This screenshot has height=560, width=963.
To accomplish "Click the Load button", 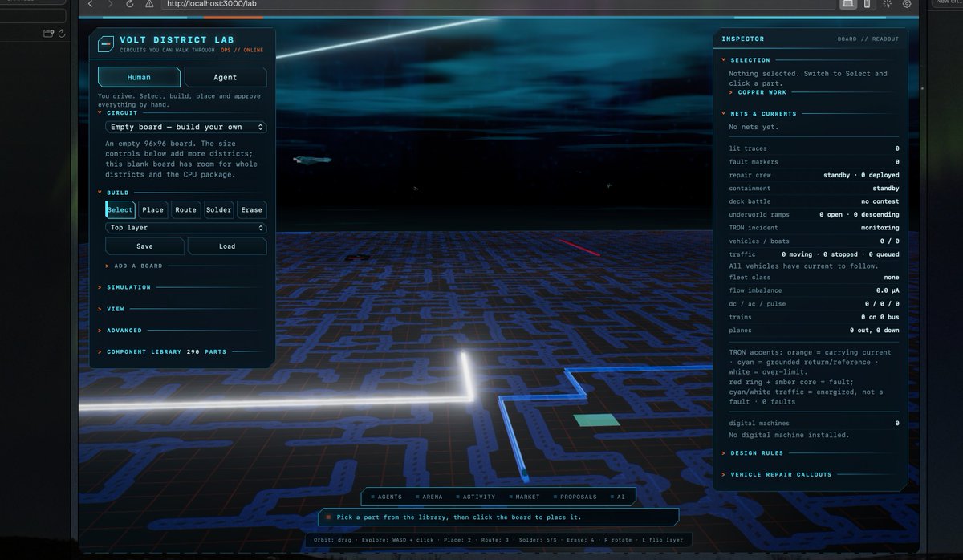I will coord(227,246).
